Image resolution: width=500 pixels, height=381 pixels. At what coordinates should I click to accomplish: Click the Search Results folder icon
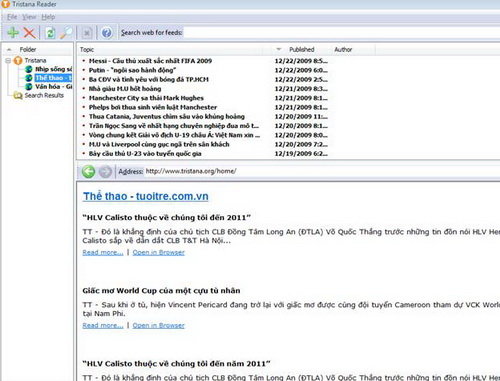coord(18,96)
